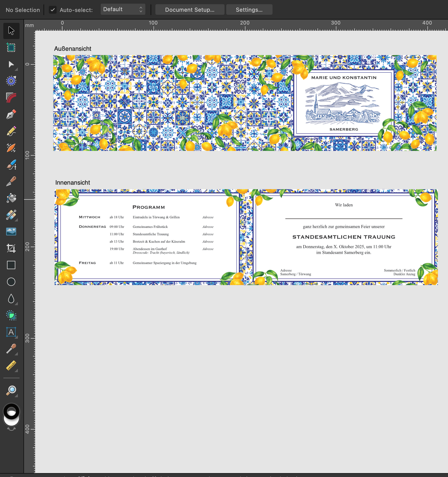Click the Außenansicht artboard label
This screenshot has width=448, height=477.
pyautogui.click(x=73, y=49)
